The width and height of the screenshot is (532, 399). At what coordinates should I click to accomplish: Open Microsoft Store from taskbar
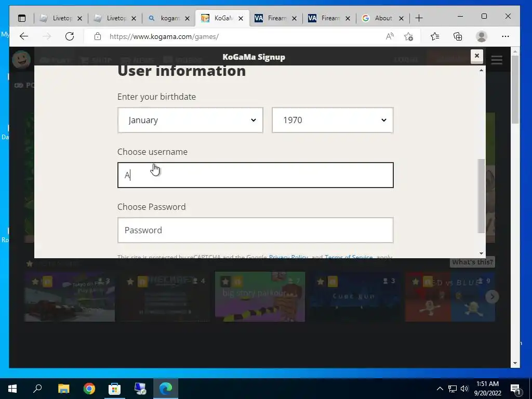[114, 389]
